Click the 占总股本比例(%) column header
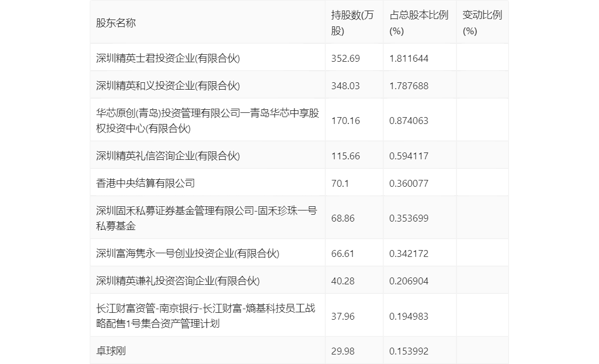Screen dimensions: 599x364 pos(419,23)
